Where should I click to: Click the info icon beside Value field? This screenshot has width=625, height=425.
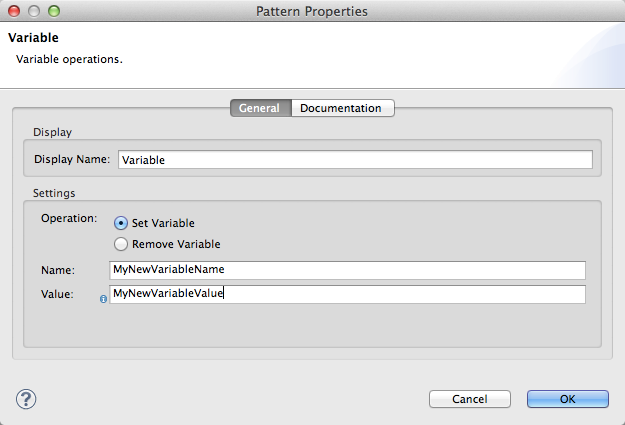click(104, 297)
